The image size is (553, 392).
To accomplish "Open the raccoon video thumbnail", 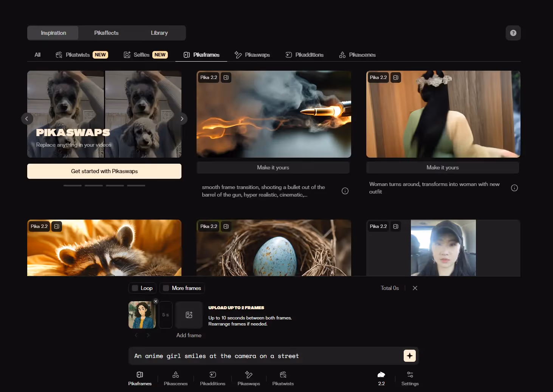I will point(104,248).
